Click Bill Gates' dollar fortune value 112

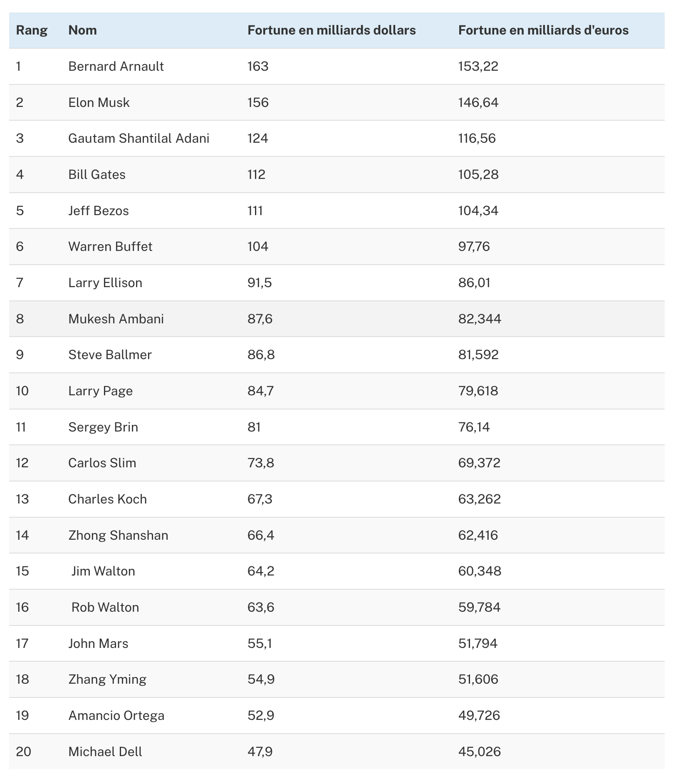pyautogui.click(x=256, y=175)
